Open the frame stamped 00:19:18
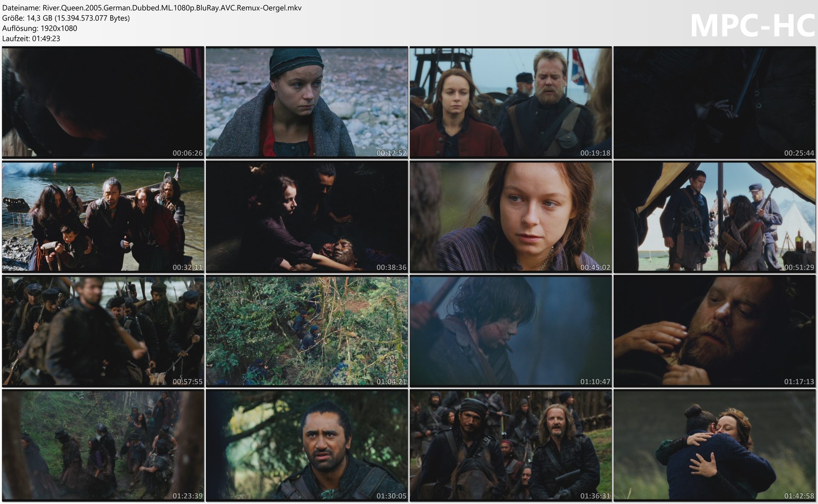 510,102
